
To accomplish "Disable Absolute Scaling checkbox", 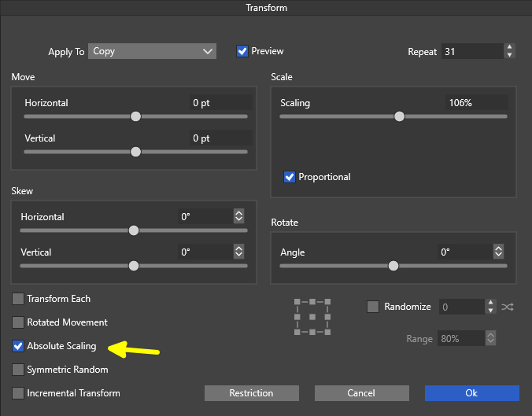I will 18,346.
